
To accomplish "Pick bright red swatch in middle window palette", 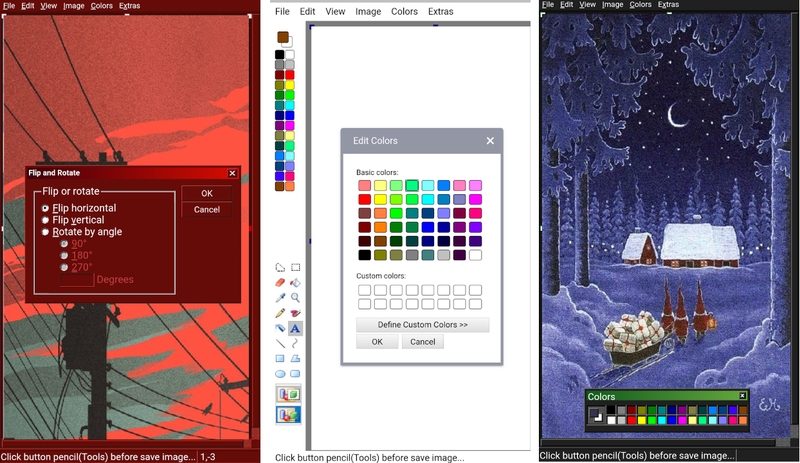I will pyautogui.click(x=290, y=75).
